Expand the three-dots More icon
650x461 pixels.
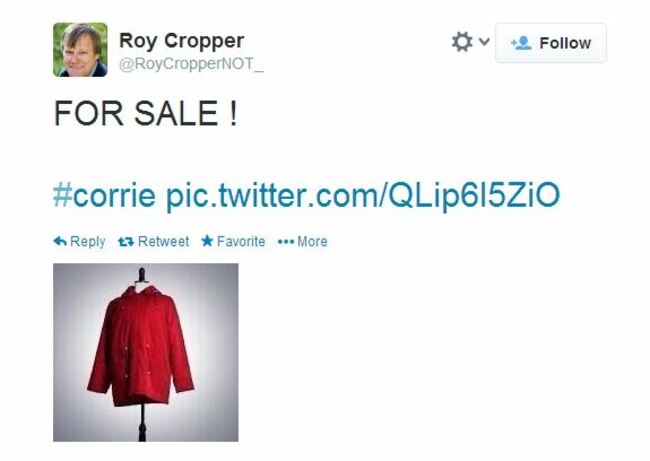[286, 242]
